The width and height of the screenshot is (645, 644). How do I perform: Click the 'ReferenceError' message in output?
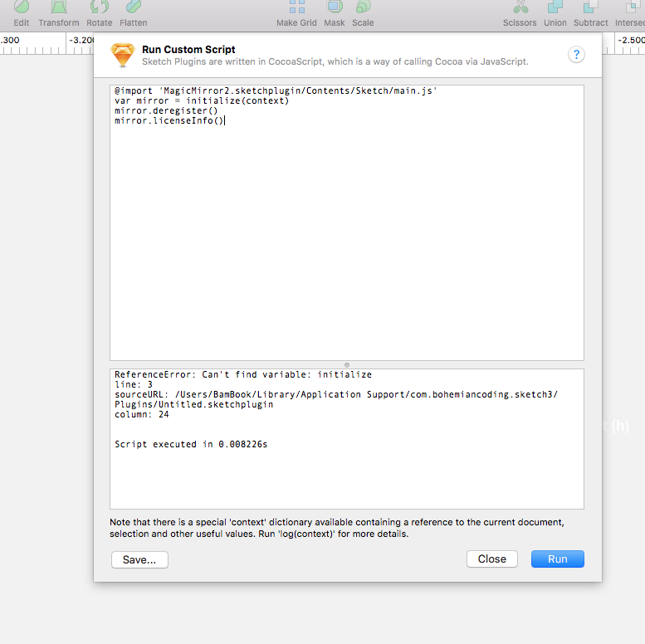point(243,374)
